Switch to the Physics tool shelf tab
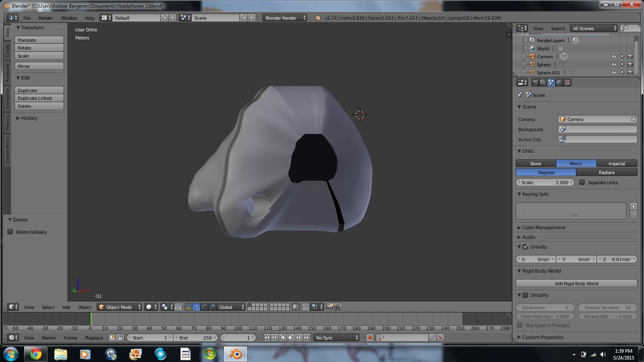Screen dimensions: 644x362 point(7,123)
